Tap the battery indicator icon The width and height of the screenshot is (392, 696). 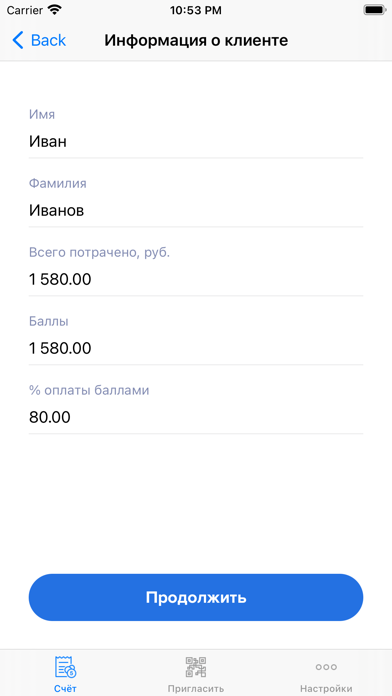tap(374, 10)
